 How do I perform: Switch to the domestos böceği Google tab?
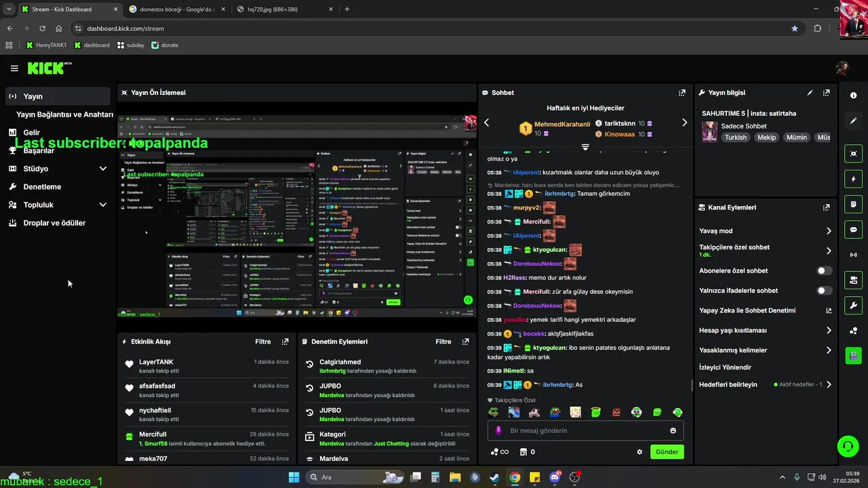coord(177,9)
